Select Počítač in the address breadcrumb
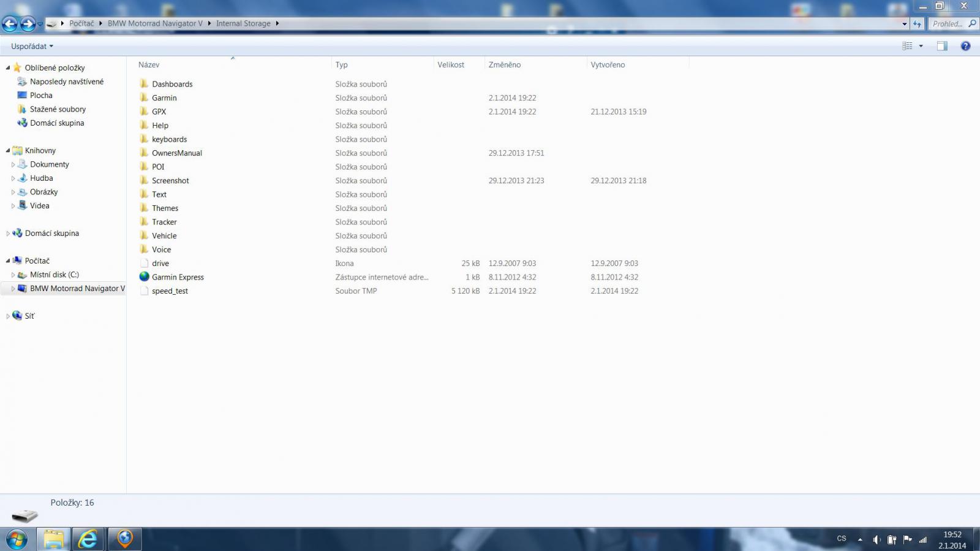 [81, 23]
